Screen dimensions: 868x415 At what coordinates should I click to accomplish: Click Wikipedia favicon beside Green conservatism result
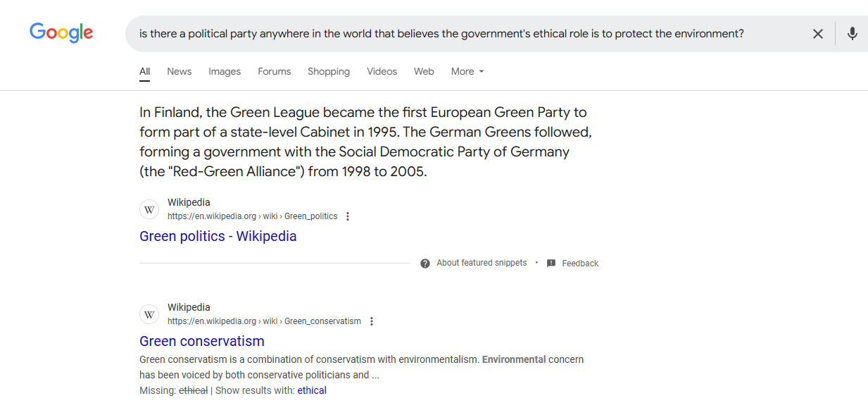click(x=149, y=314)
